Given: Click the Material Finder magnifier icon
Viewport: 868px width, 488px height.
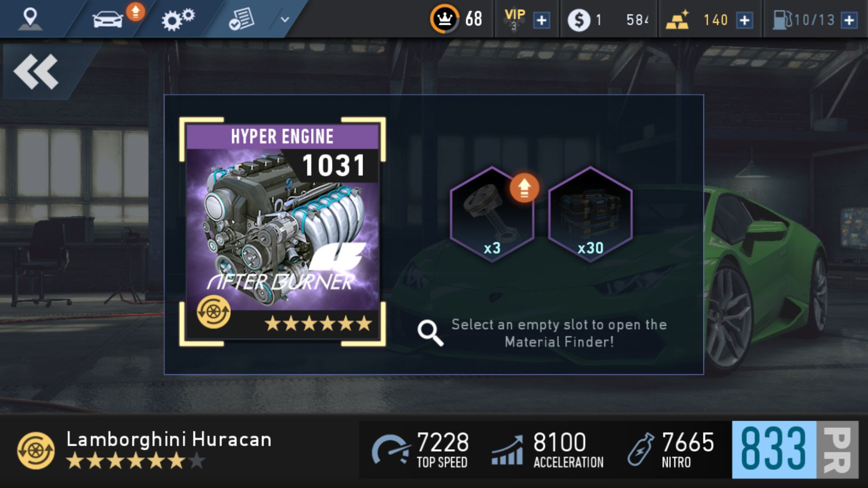Looking at the screenshot, I should point(430,333).
